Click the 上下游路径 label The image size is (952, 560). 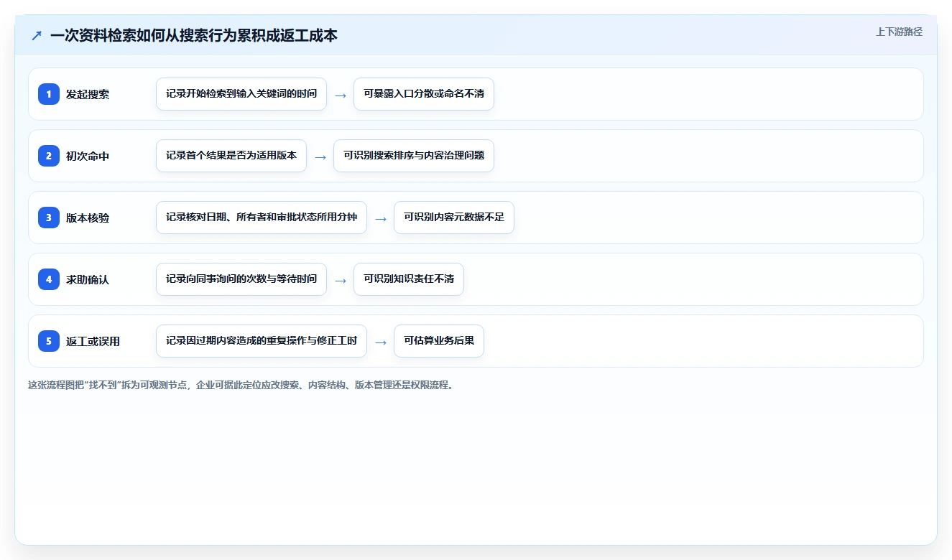point(899,32)
